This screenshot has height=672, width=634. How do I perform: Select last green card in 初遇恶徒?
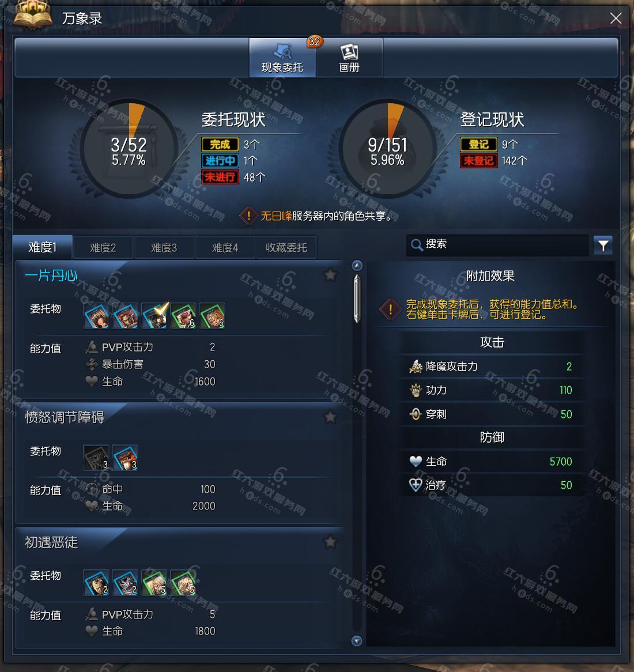[183, 583]
